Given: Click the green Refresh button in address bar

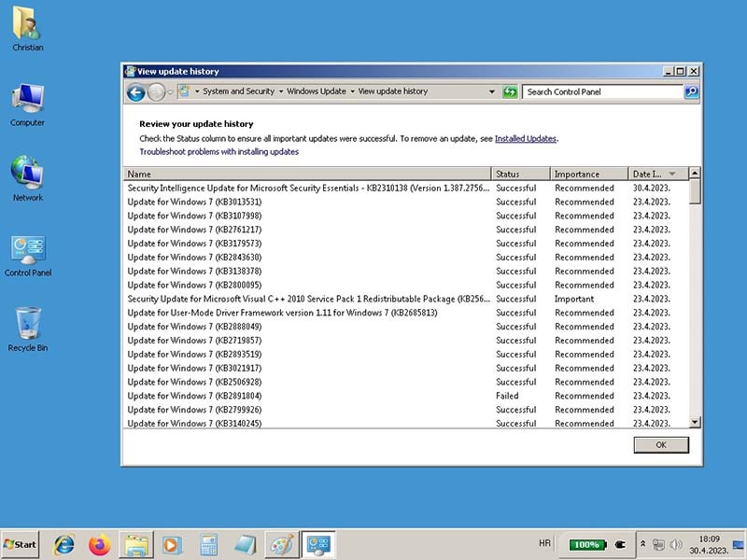Looking at the screenshot, I should pyautogui.click(x=510, y=91).
